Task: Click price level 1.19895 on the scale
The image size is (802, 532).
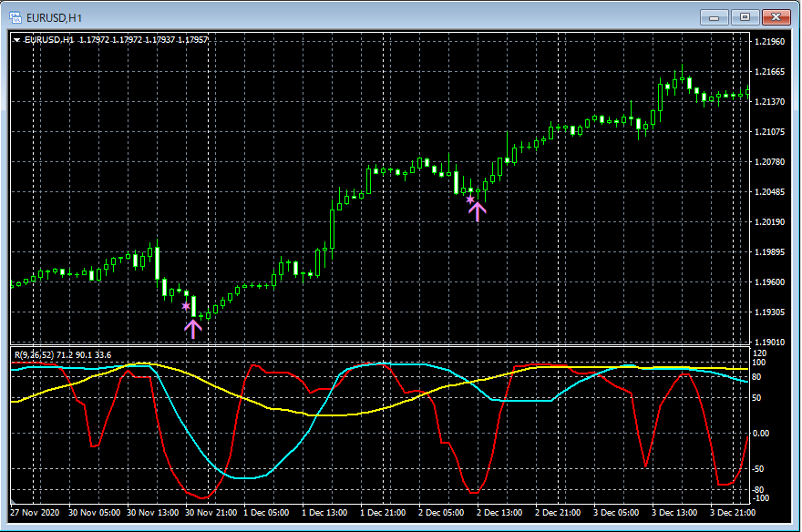Action: pyautogui.click(x=770, y=252)
